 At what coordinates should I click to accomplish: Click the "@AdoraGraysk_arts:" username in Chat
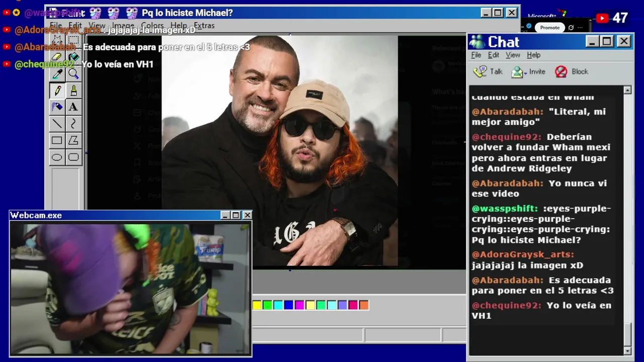[x=523, y=254]
